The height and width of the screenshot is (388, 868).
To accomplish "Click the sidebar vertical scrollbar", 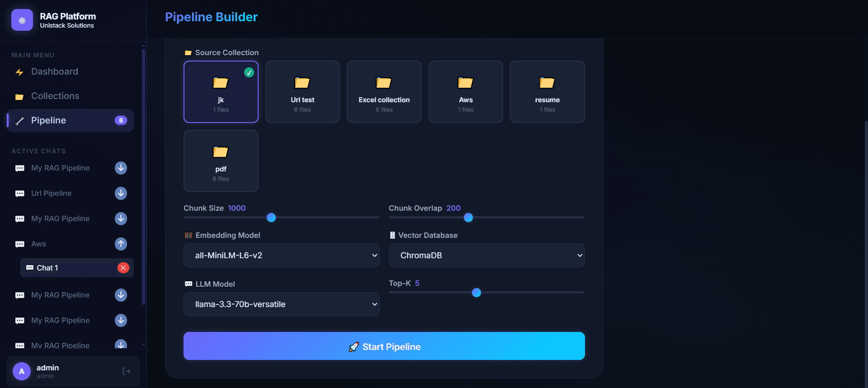I will [143, 176].
